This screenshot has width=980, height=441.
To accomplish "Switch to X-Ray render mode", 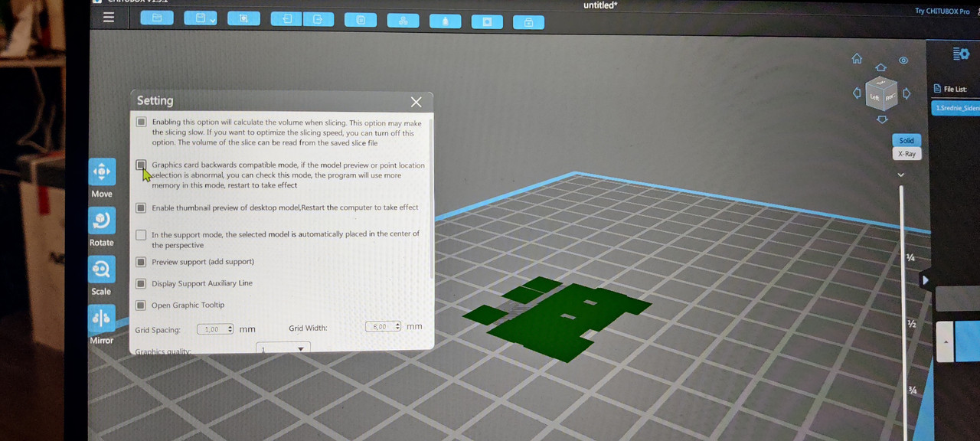I will (906, 154).
